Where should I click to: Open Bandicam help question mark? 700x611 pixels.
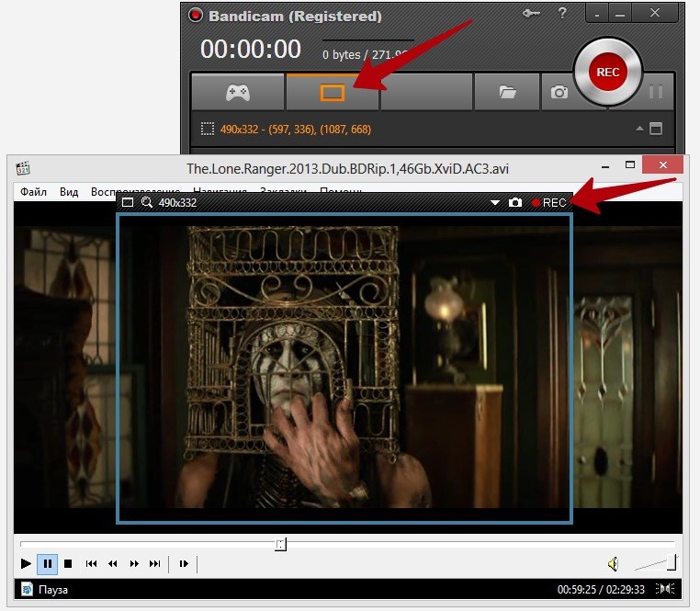(562, 13)
